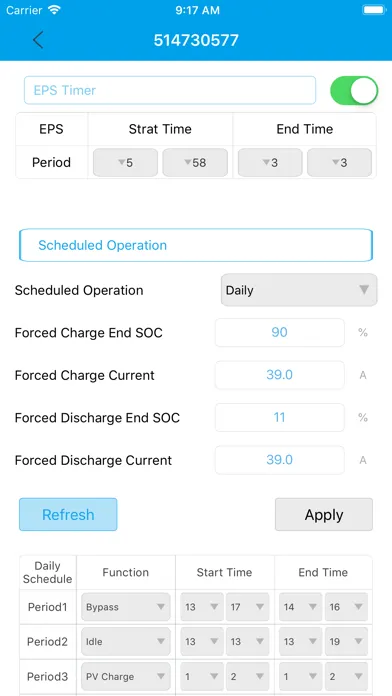Change Period1 start minute showing 17

coord(247,607)
